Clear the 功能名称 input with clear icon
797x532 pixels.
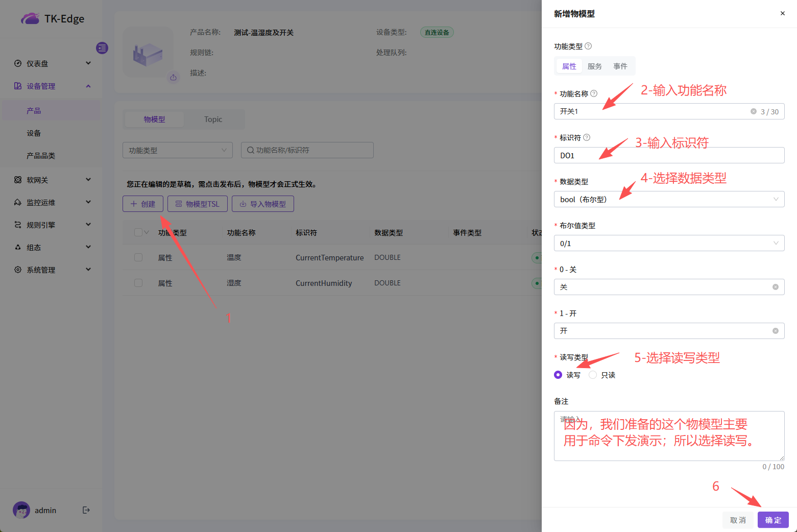pyautogui.click(x=753, y=111)
